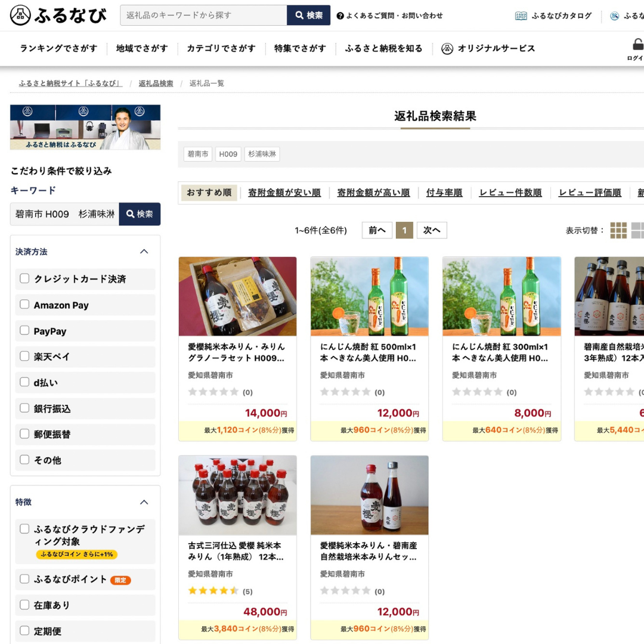644x644 pixels.
Task: Open the ランキングでさがす menu
Action: (58, 48)
